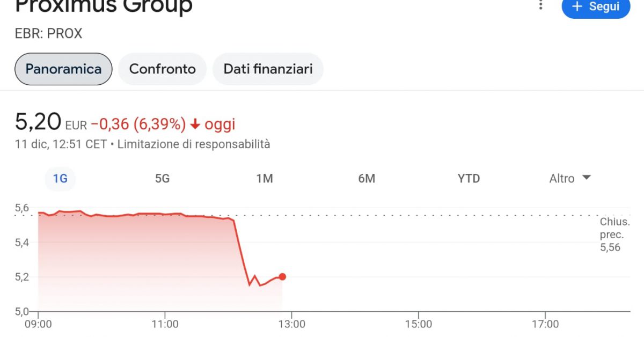
Task: Select the 5G time range
Action: click(162, 179)
